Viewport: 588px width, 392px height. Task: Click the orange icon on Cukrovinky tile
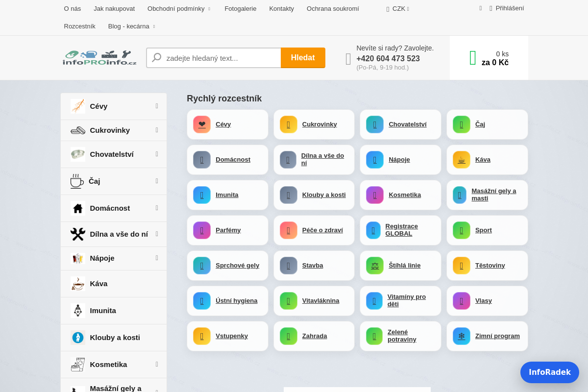(289, 124)
